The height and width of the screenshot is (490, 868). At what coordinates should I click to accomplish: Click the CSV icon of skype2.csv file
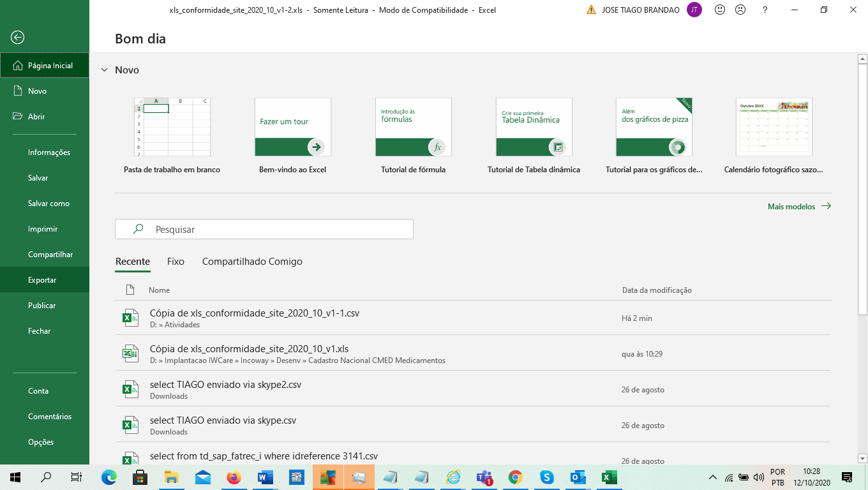click(x=131, y=389)
